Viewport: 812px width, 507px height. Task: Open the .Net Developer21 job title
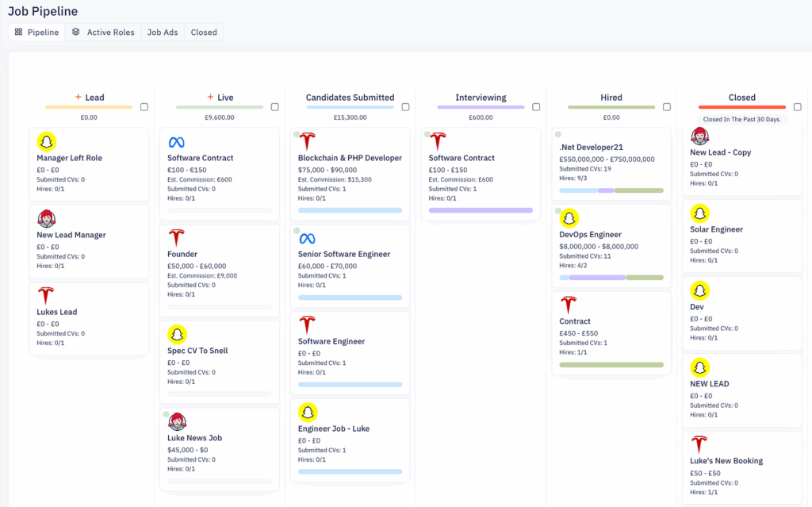pyautogui.click(x=591, y=147)
